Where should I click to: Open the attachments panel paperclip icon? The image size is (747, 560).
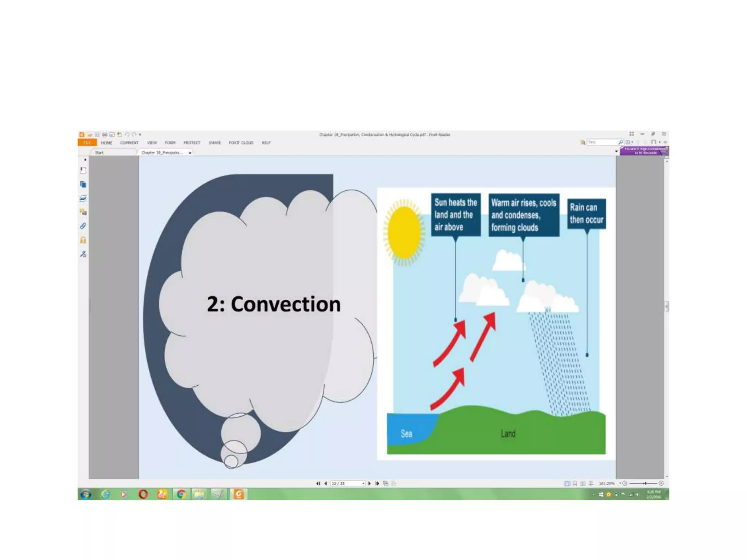click(x=83, y=226)
